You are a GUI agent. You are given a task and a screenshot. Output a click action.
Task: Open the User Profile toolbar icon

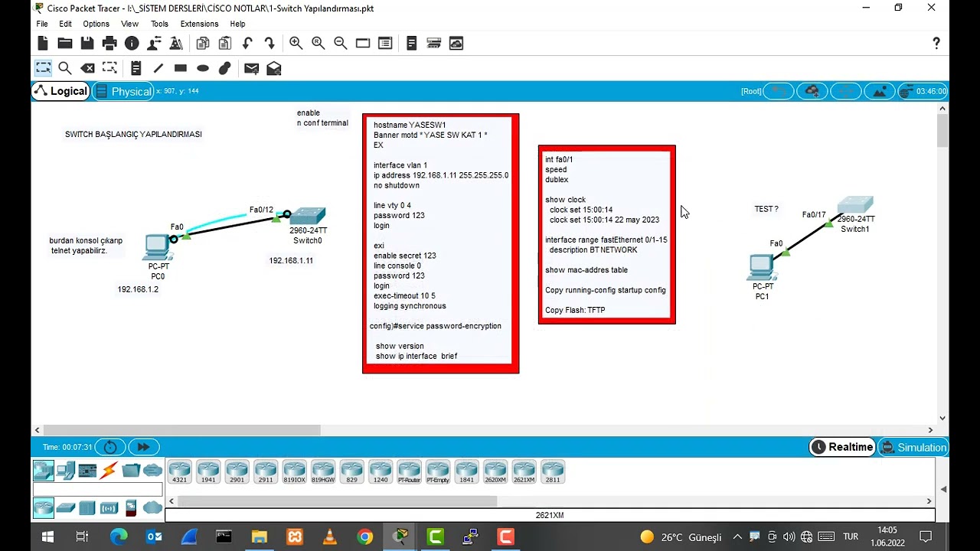click(154, 44)
